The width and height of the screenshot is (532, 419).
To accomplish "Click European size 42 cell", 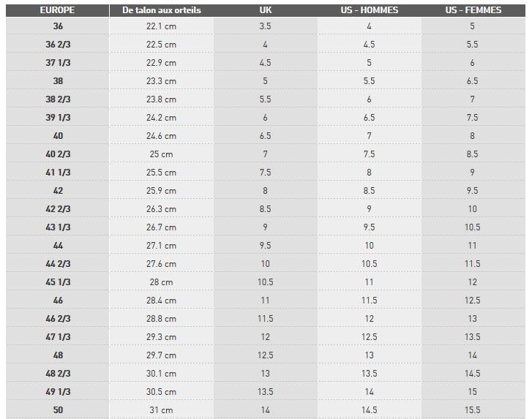I will pos(58,191).
